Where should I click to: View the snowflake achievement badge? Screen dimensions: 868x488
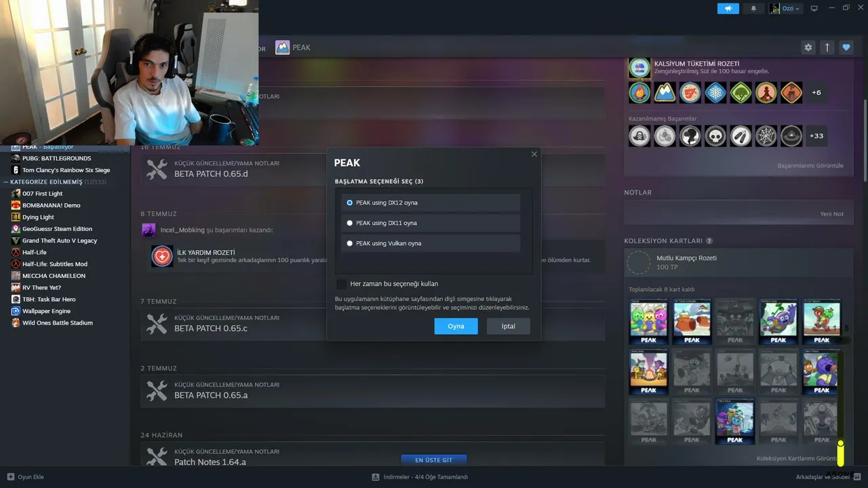click(x=715, y=92)
